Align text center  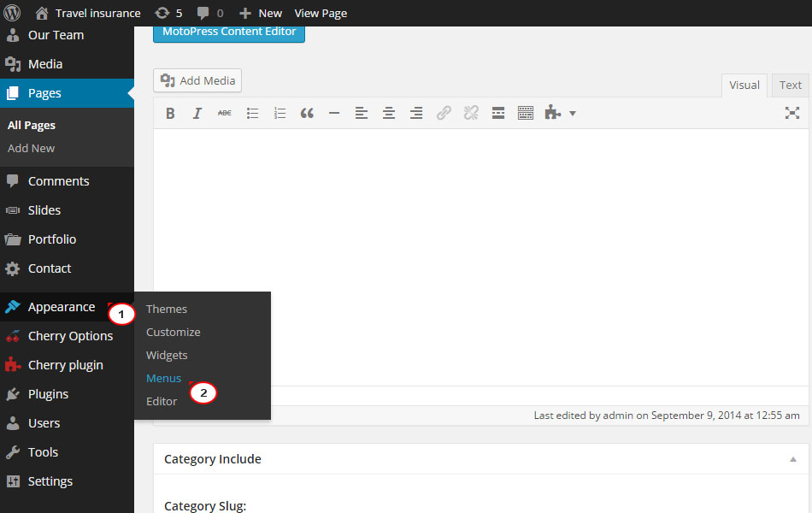[389, 113]
